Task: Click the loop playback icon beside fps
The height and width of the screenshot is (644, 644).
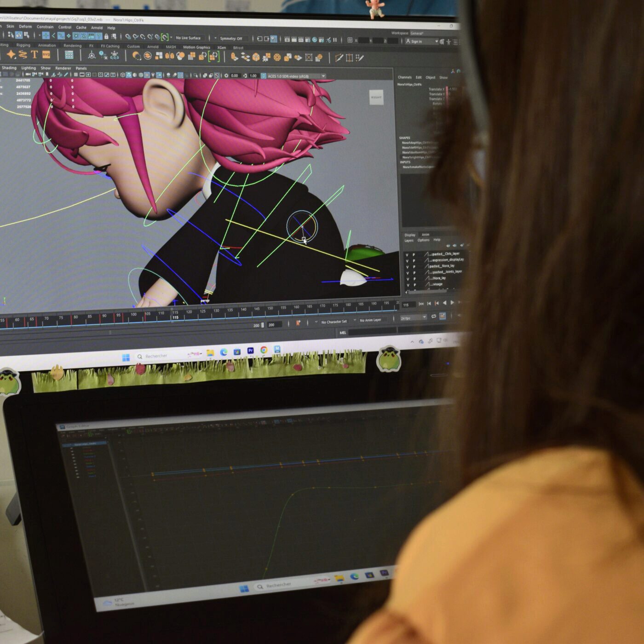Action: pyautogui.click(x=433, y=316)
